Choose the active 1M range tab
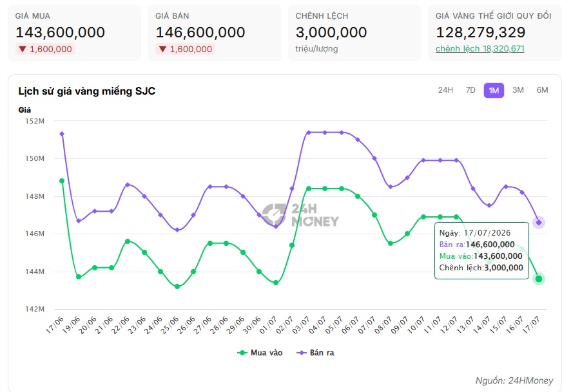Image resolution: width=562 pixels, height=392 pixels. pos(494,91)
